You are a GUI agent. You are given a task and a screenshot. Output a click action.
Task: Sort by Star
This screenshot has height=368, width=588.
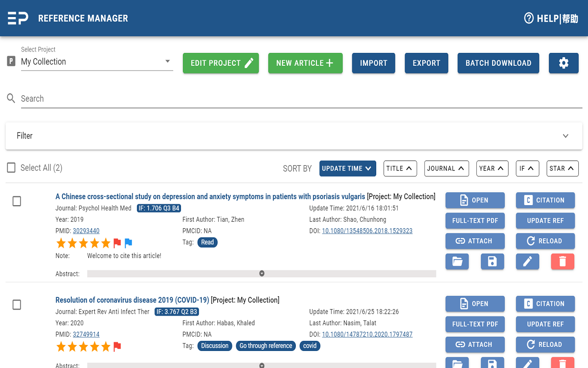pos(563,168)
